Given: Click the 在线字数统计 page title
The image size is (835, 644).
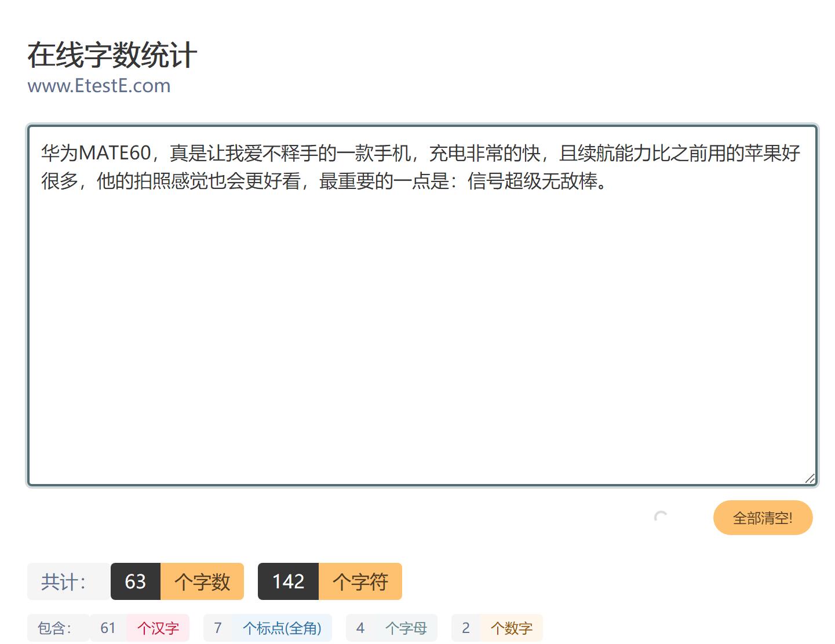Looking at the screenshot, I should [x=112, y=55].
